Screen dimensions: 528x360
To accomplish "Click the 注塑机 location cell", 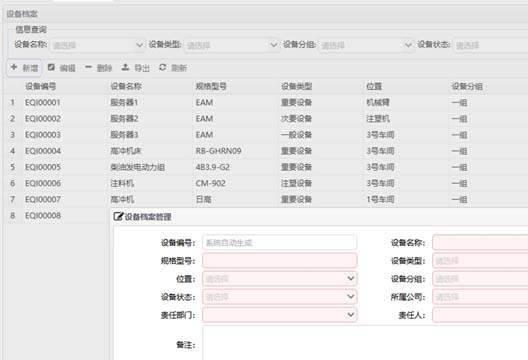I will pyautogui.click(x=378, y=119).
